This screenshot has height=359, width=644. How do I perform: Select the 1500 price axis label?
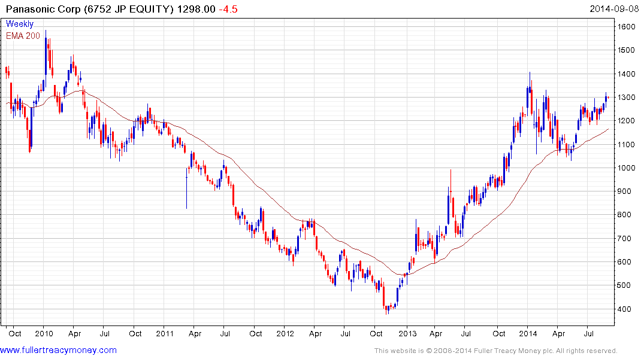tap(627, 50)
